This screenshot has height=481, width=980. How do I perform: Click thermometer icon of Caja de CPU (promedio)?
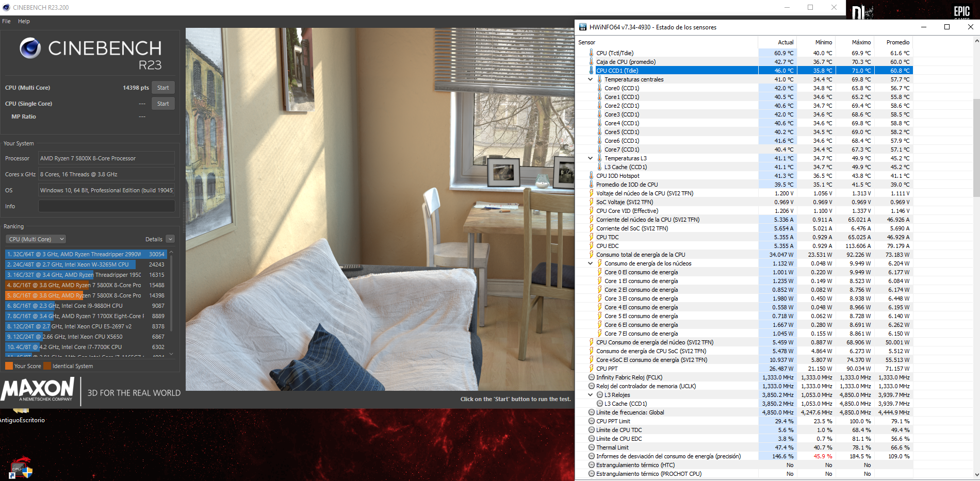[592, 62]
